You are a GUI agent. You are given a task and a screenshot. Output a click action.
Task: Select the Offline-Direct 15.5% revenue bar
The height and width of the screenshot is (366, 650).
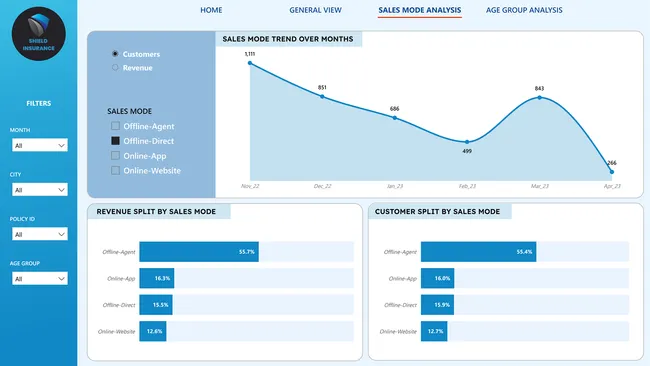click(156, 305)
